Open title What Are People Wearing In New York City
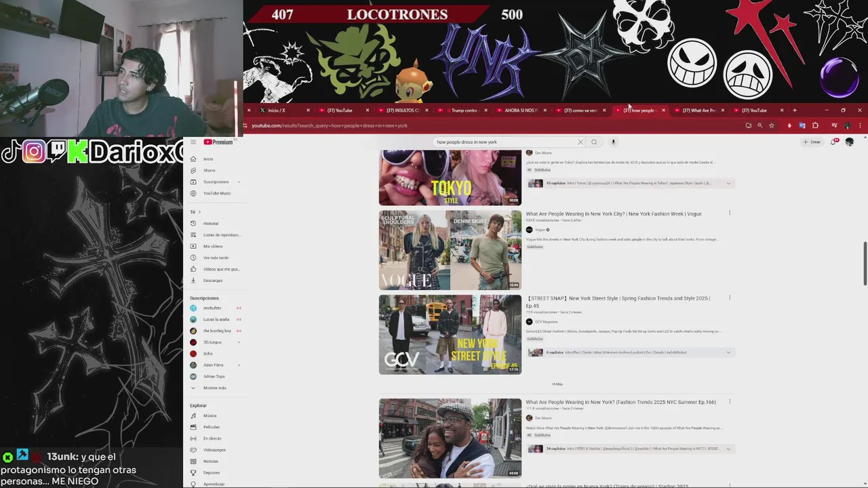 614,213
